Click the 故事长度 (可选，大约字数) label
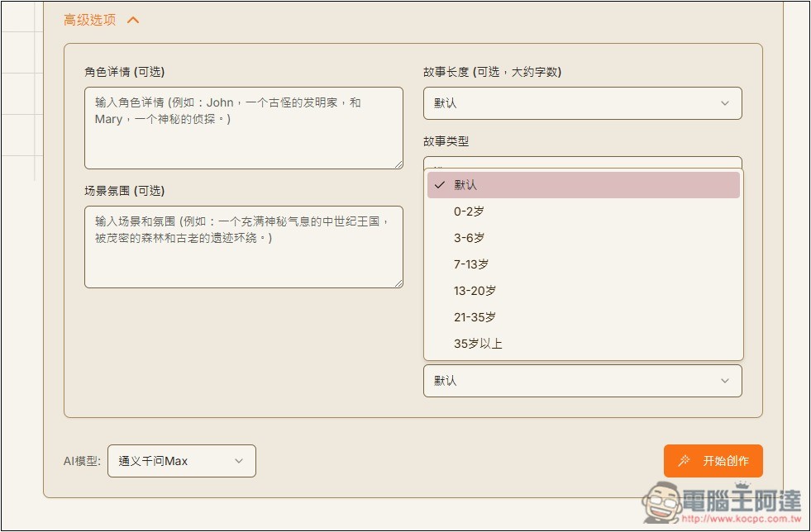 point(493,72)
